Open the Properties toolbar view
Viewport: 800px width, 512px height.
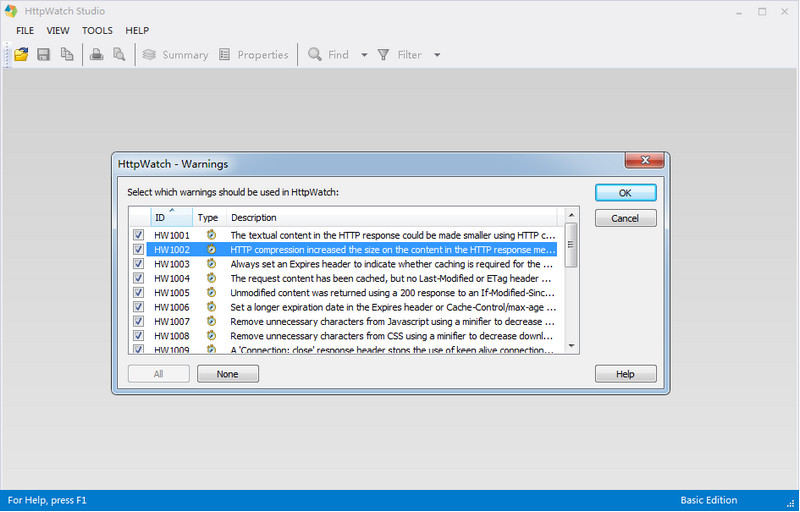(253, 55)
